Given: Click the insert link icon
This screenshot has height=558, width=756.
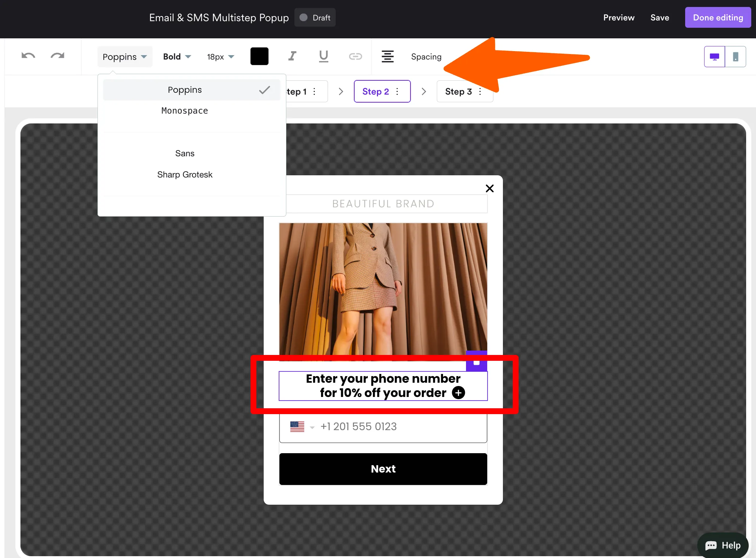Looking at the screenshot, I should [355, 56].
